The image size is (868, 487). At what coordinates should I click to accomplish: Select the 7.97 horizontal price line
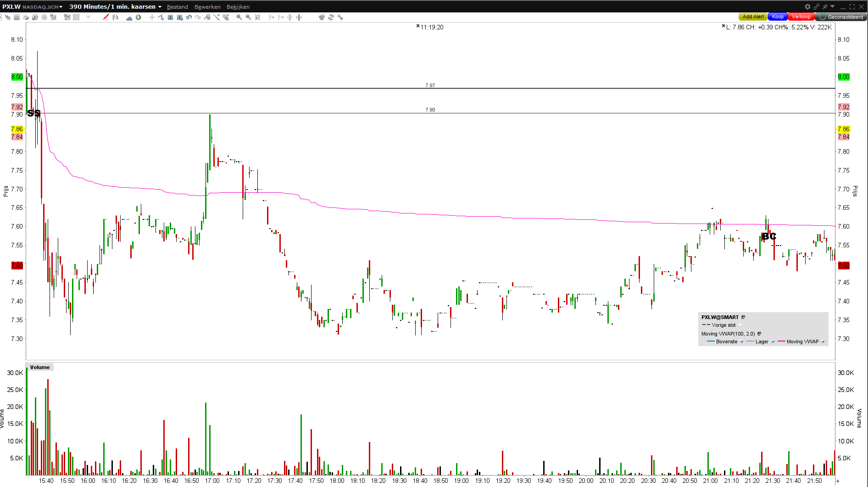click(430, 88)
